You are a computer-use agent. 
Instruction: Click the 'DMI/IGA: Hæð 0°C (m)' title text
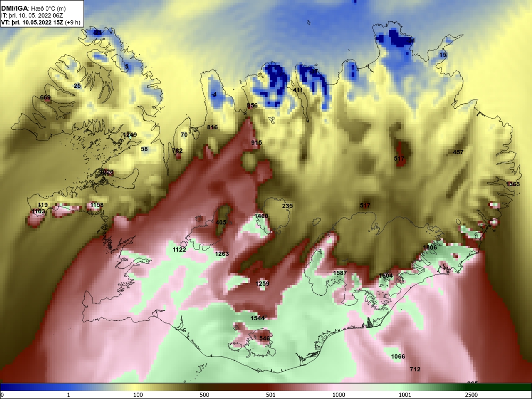(x=33, y=9)
